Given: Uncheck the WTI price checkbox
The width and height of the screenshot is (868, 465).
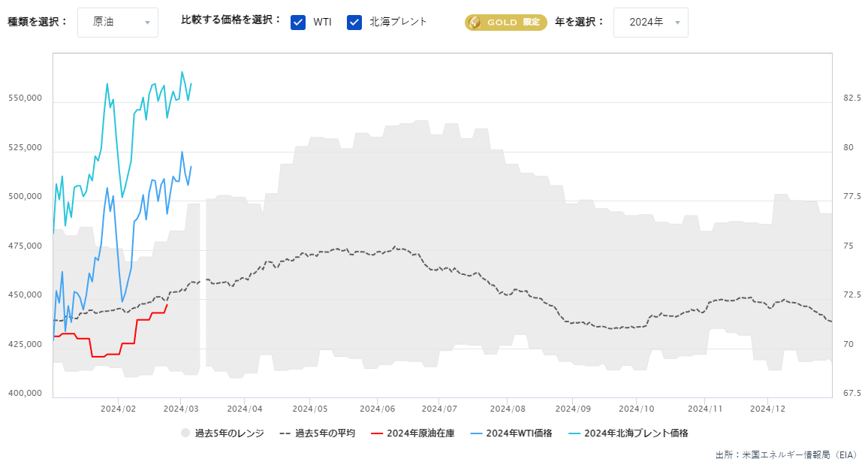Looking at the screenshot, I should 298,22.
